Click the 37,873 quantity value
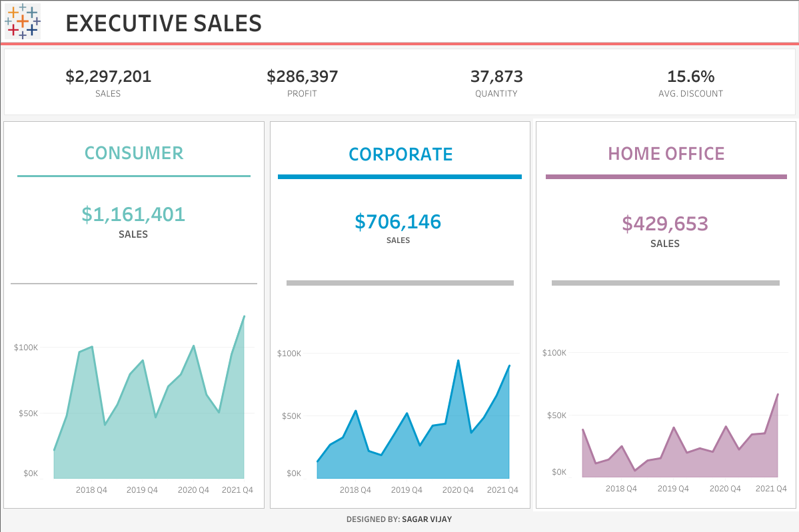The width and height of the screenshot is (799, 532). coord(496,77)
